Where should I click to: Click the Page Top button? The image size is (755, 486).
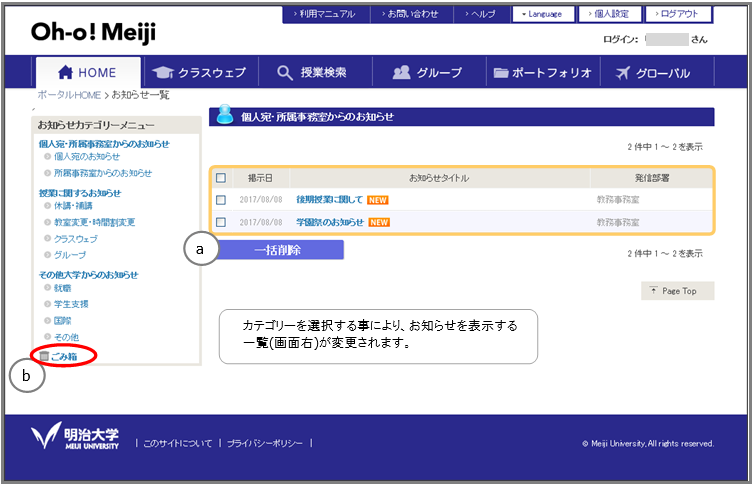pyautogui.click(x=677, y=291)
